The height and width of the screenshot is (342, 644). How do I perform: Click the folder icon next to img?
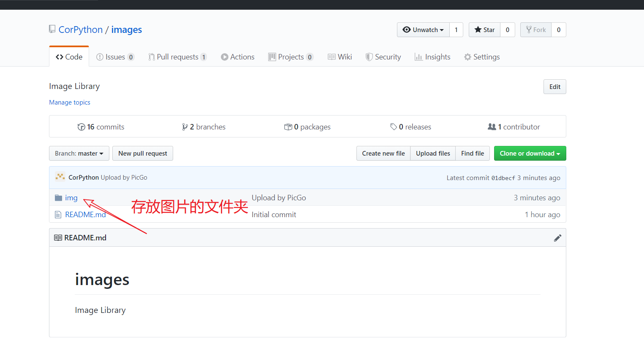coord(58,198)
